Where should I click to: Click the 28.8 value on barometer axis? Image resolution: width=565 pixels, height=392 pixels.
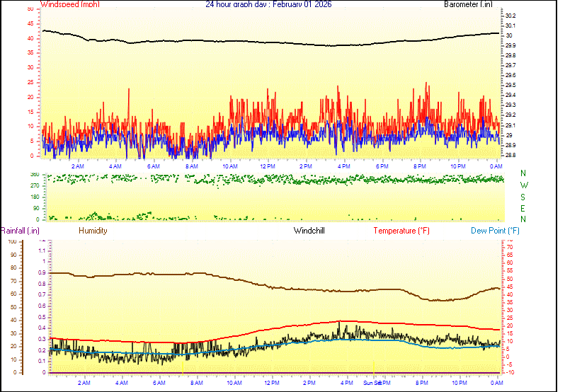tap(510, 154)
